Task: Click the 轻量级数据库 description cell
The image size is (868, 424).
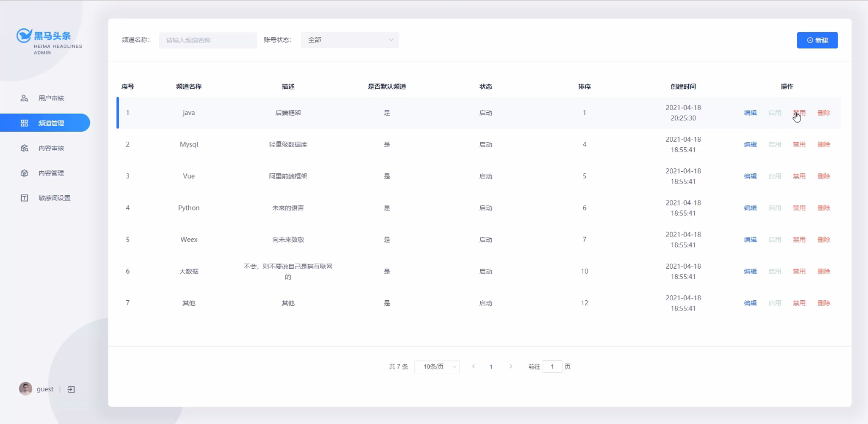Action: click(288, 144)
